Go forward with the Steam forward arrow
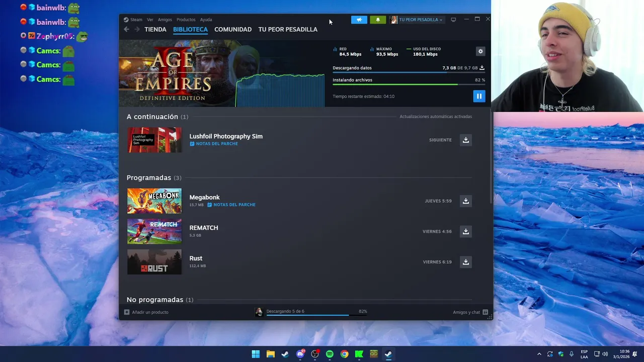This screenshot has height=362, width=644. pos(137,29)
